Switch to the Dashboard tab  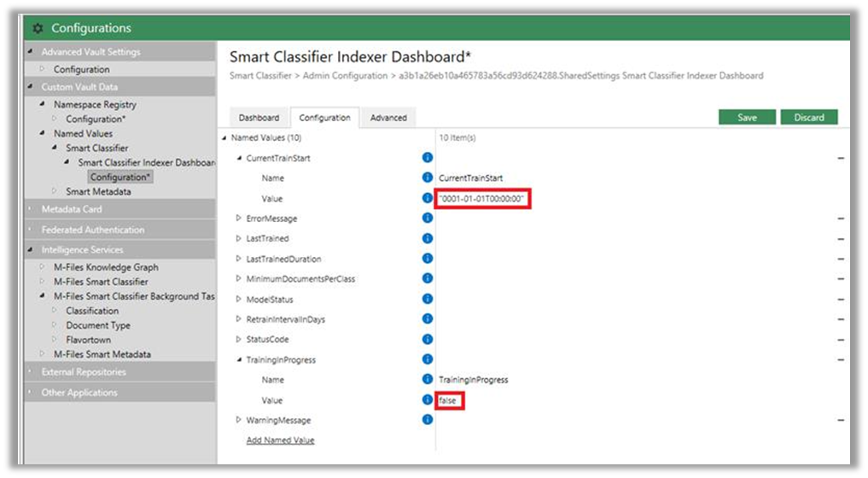(x=259, y=118)
